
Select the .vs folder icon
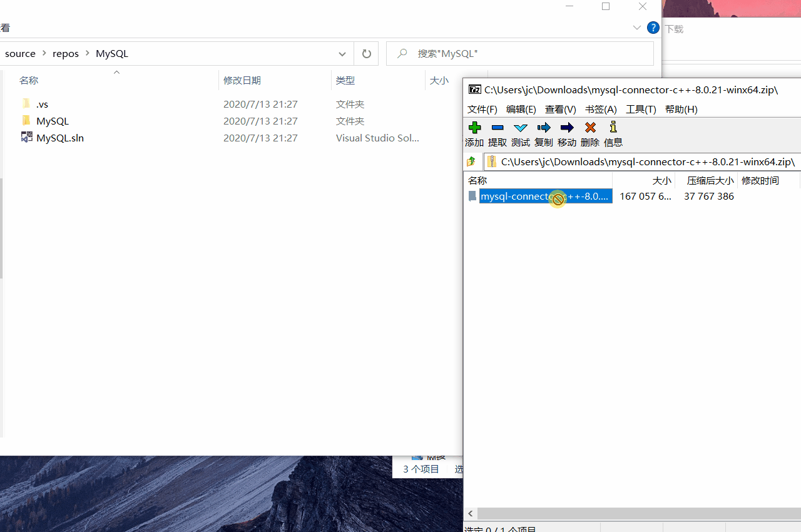pyautogui.click(x=26, y=104)
